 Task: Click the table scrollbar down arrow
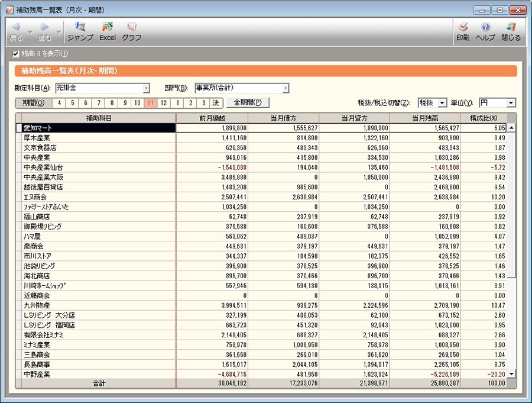511,374
